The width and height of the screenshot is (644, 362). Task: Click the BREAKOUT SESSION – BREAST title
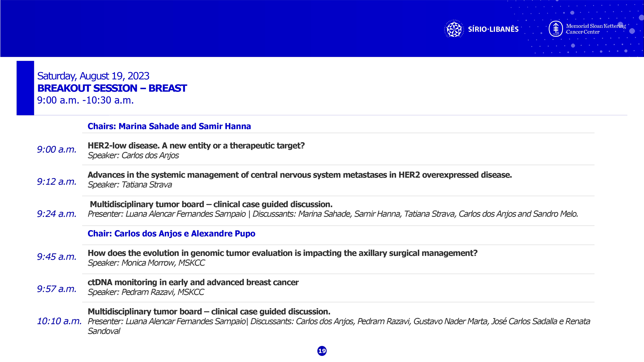tap(112, 88)
